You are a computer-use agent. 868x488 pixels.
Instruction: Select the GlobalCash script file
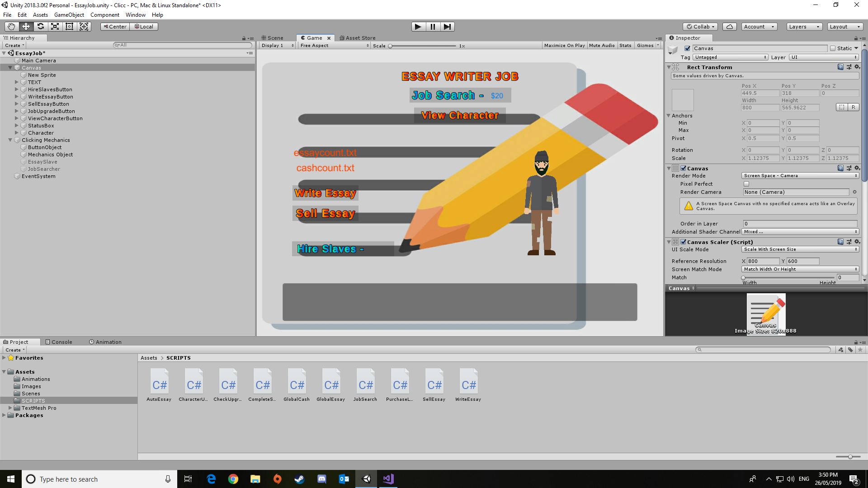click(297, 385)
